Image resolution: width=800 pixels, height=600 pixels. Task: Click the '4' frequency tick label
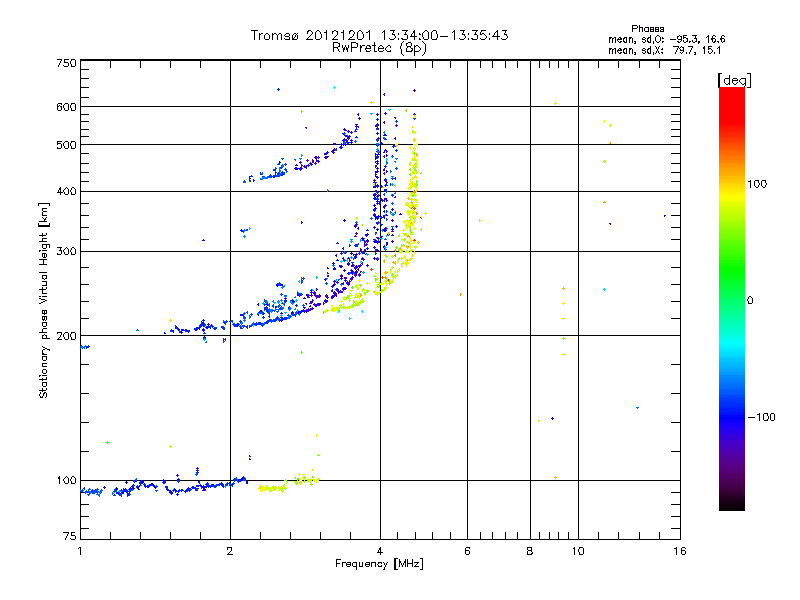click(380, 551)
